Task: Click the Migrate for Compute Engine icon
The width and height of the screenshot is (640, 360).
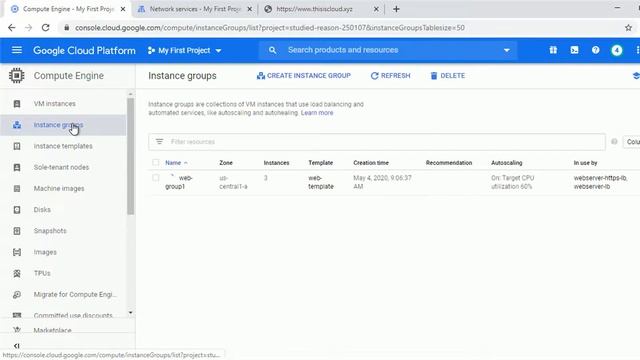Action: pos(17,295)
